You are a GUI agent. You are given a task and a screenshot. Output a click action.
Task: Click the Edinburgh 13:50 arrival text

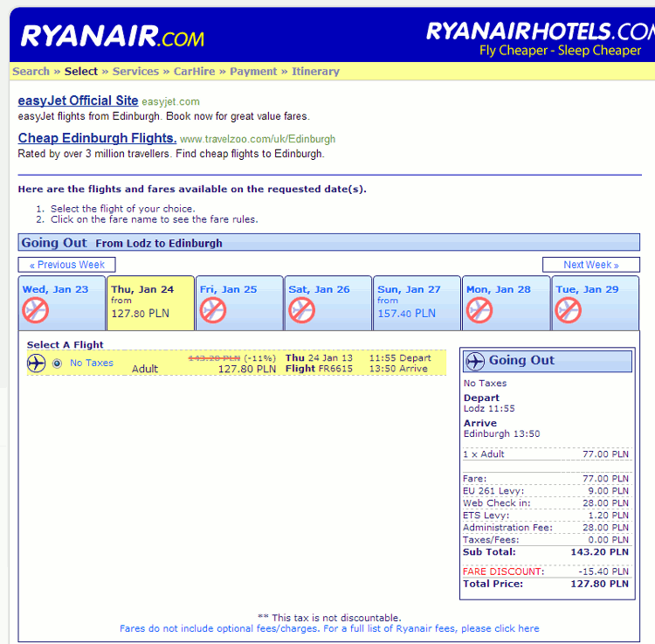pyautogui.click(x=501, y=433)
